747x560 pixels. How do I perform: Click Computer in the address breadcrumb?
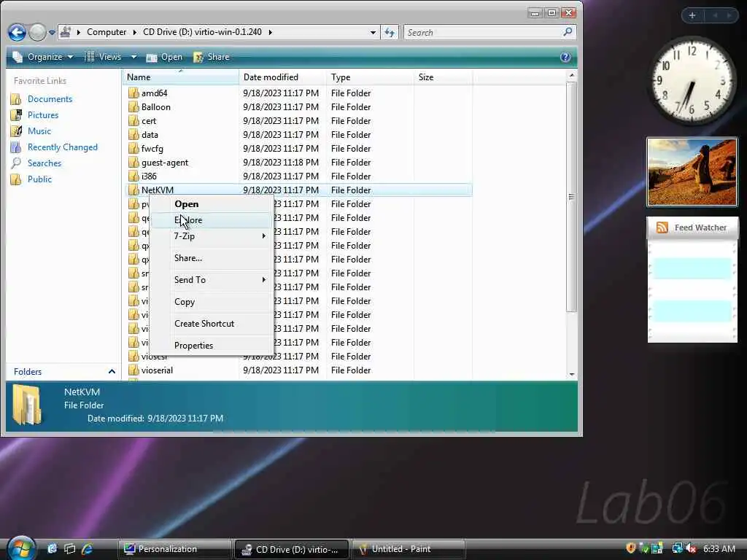tap(107, 32)
